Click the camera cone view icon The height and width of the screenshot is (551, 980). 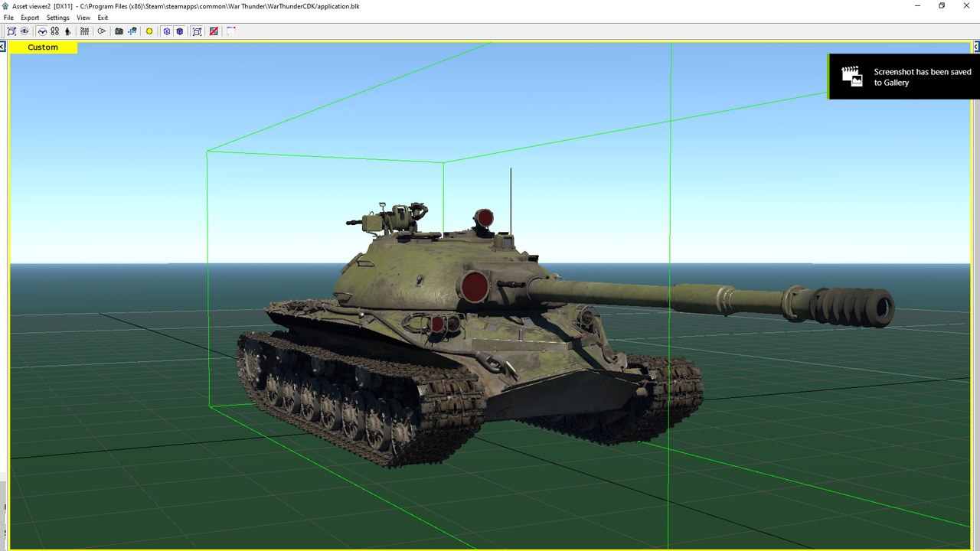click(x=101, y=31)
